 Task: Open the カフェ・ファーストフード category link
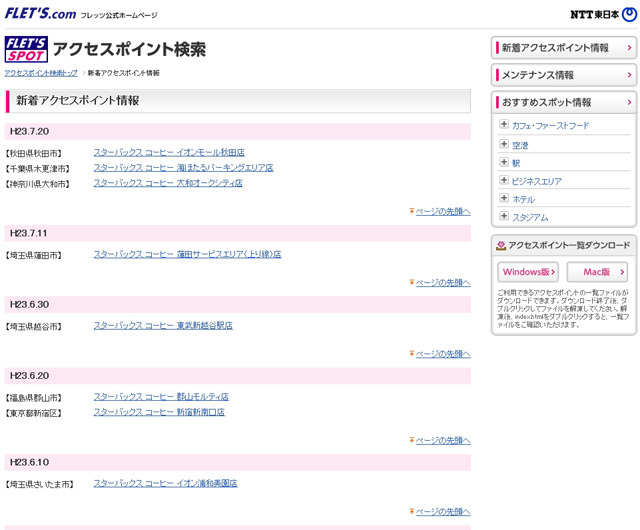(550, 126)
